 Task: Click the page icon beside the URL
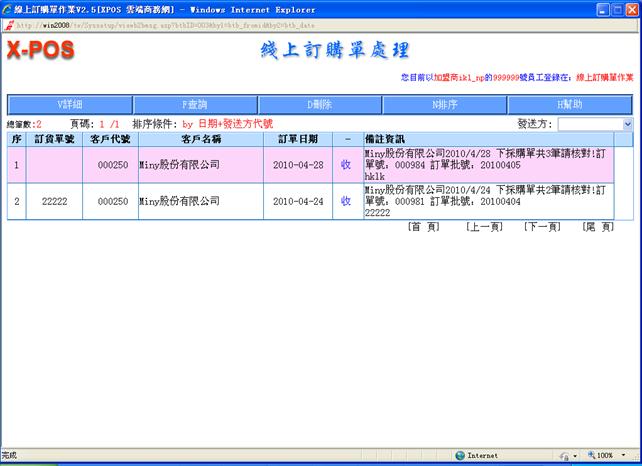[8, 24]
